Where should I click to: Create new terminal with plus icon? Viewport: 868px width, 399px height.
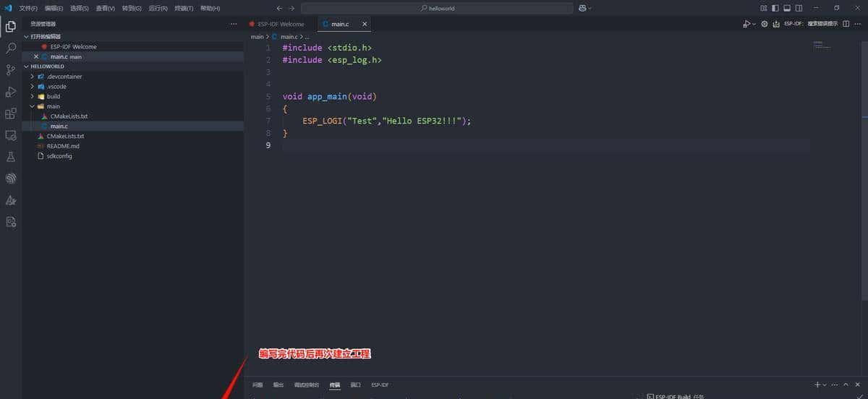[x=817, y=385]
